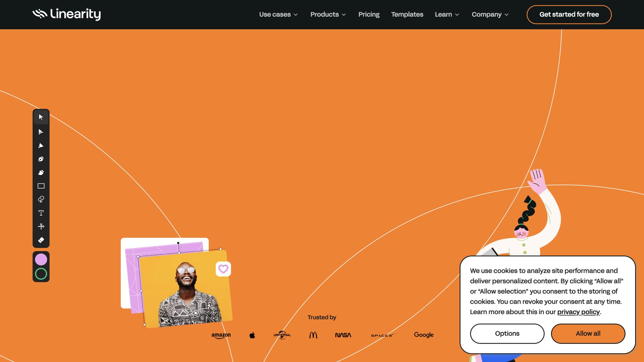Go to the Pricing page
This screenshot has width=644, height=362.
[369, 14]
